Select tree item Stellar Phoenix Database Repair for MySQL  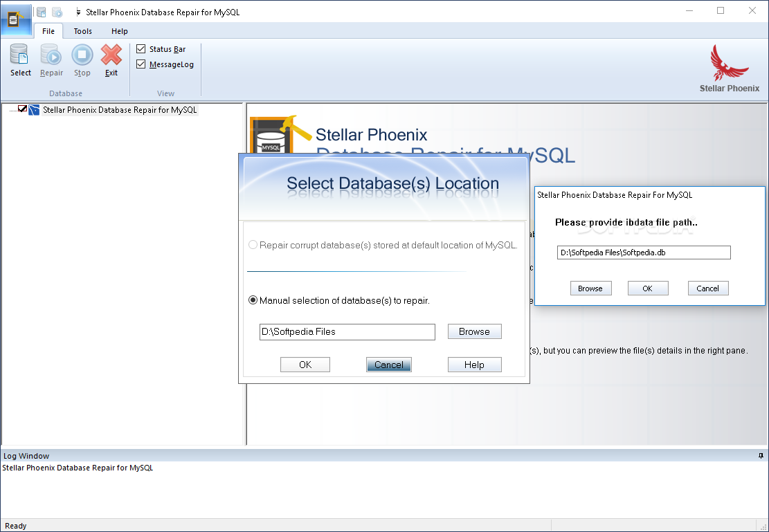120,110
